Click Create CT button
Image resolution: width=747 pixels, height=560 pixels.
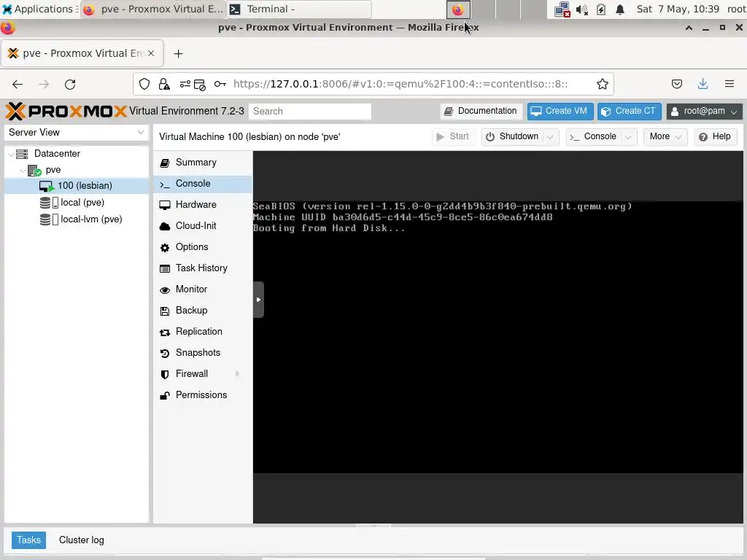click(x=629, y=112)
